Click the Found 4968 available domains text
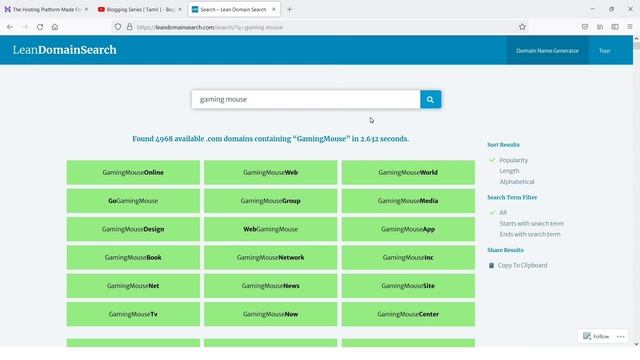Screen dimensions: 640x360 (271, 139)
